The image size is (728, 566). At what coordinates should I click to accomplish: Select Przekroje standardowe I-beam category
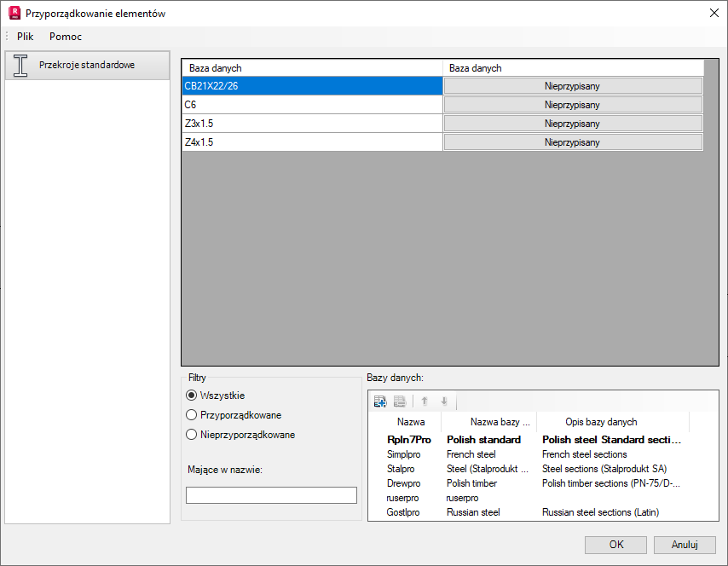[87, 65]
